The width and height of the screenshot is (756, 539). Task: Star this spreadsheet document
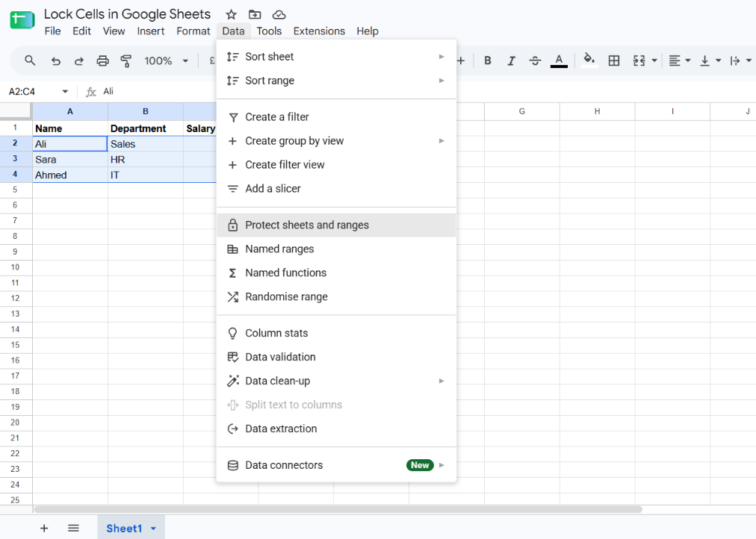[x=231, y=14]
